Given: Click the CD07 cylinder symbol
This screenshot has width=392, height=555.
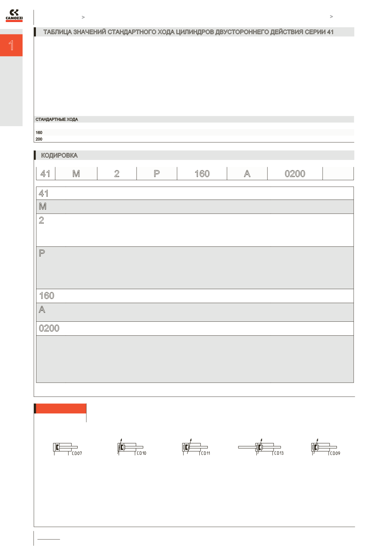Looking at the screenshot, I should (68, 449).
